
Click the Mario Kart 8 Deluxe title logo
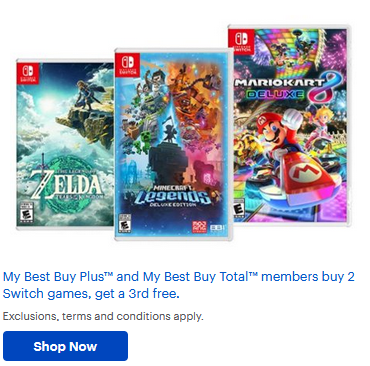pyautogui.click(x=287, y=87)
